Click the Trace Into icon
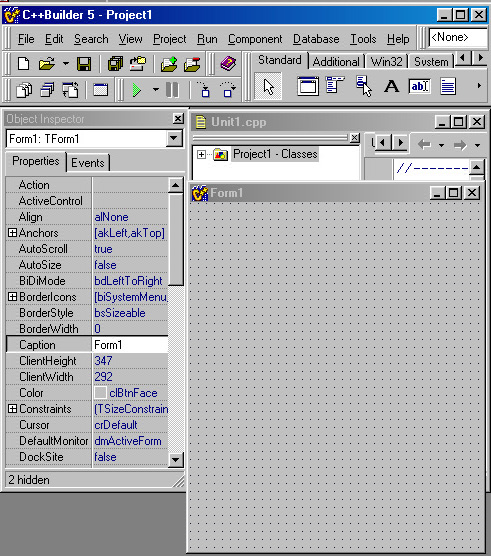Screen dimensions: 491x556 [x=204, y=90]
